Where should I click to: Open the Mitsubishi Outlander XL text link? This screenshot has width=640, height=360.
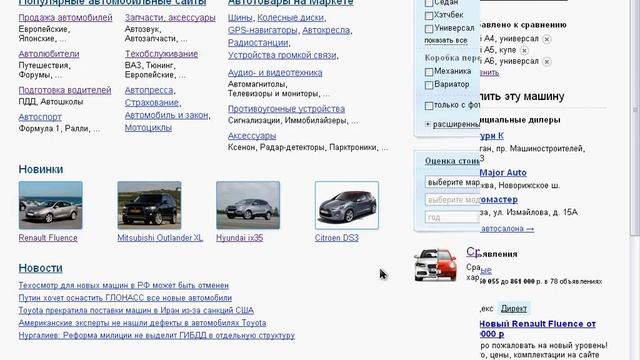(160, 238)
